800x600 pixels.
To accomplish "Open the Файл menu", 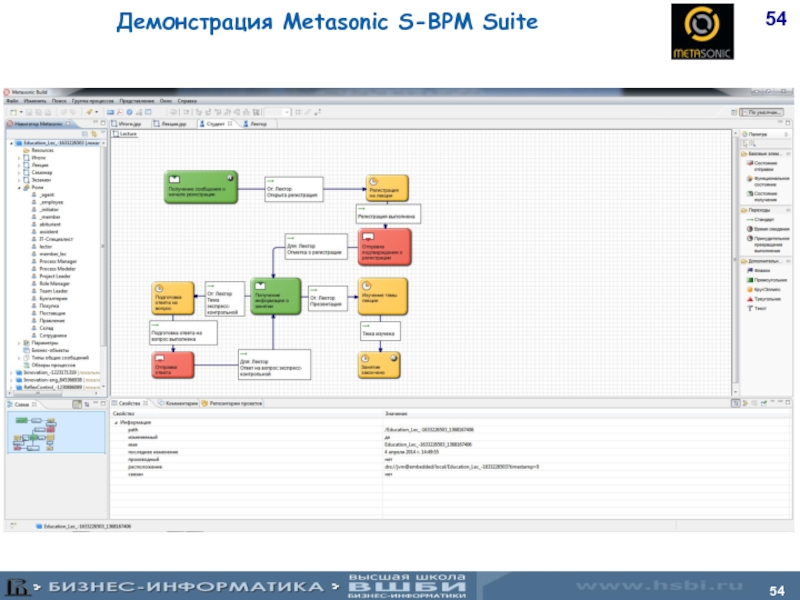I will 13,101.
